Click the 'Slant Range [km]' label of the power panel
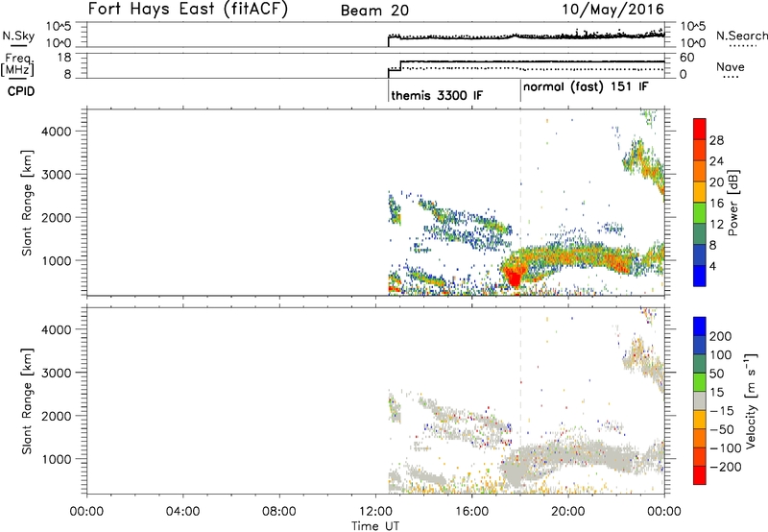768x532 pixels. click(27, 203)
